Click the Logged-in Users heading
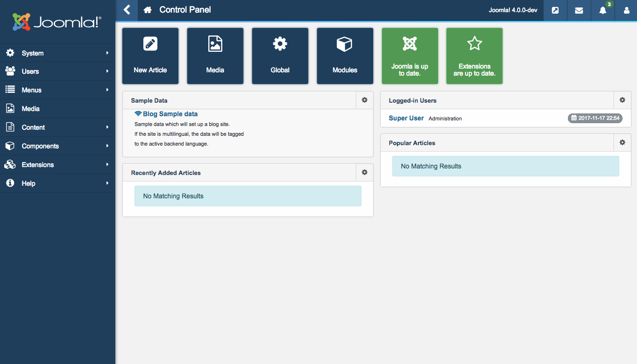Image resolution: width=637 pixels, height=364 pixels. point(412,100)
